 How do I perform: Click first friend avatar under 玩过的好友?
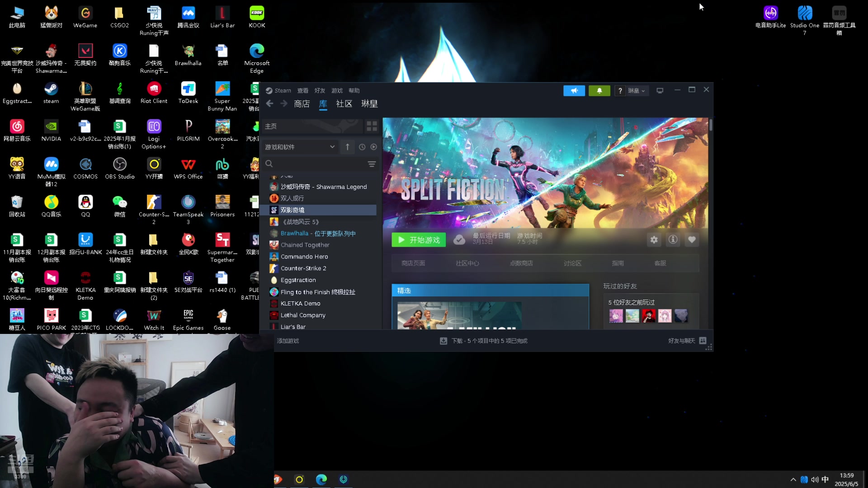pos(616,316)
